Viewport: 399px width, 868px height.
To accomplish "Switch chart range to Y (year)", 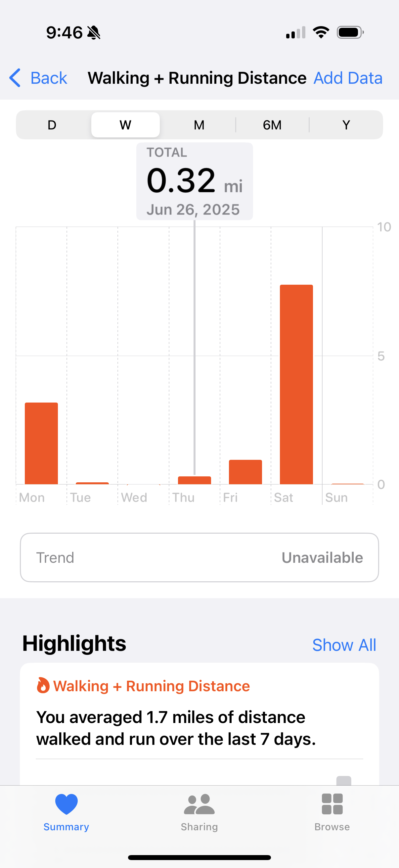I will coord(346,125).
